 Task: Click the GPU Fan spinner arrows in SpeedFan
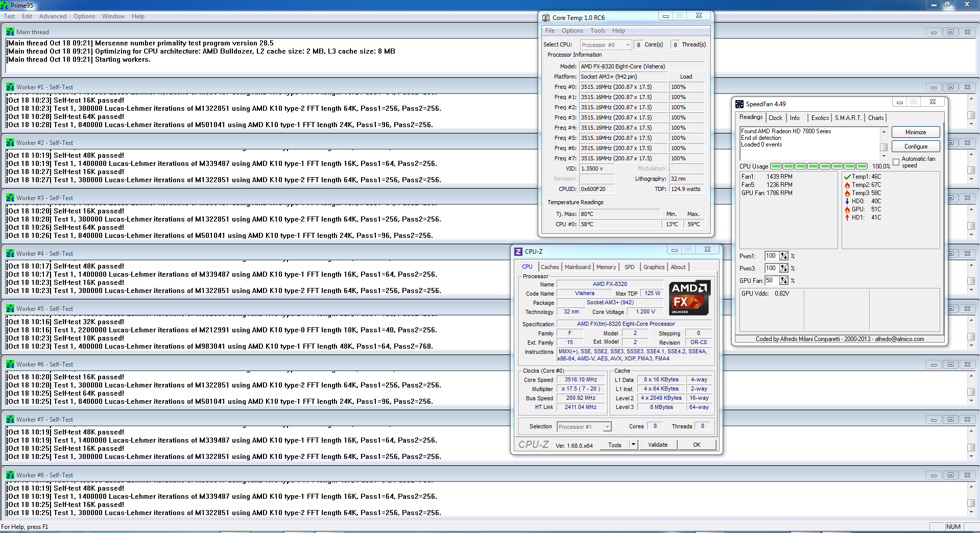[x=784, y=280]
